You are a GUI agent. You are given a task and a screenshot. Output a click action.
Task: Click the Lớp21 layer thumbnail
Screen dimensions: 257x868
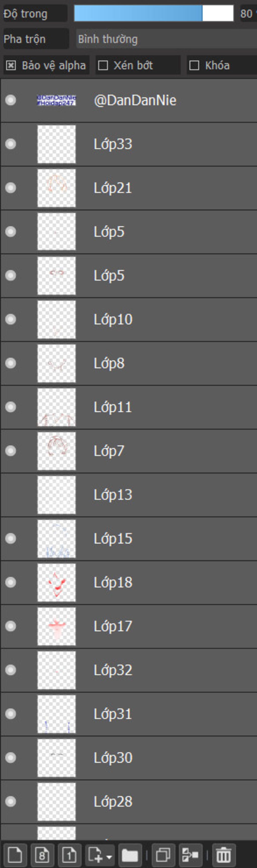pyautogui.click(x=56, y=188)
